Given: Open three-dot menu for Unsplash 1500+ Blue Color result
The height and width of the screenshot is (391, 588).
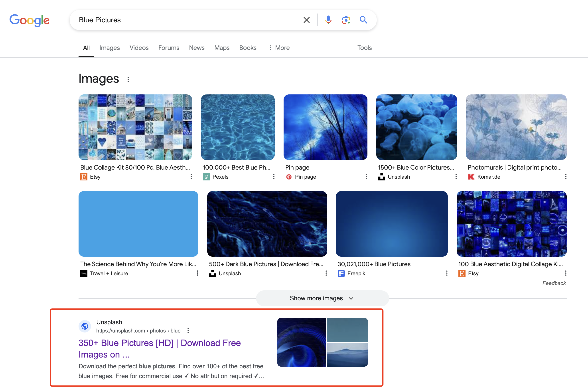Looking at the screenshot, I should (x=456, y=176).
